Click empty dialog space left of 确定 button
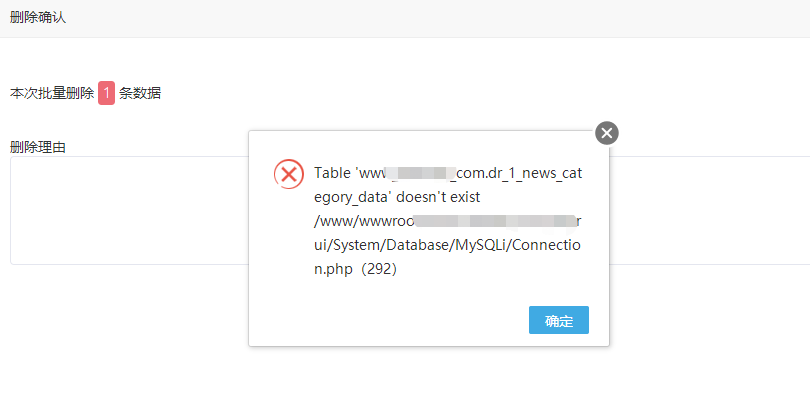 (388, 320)
